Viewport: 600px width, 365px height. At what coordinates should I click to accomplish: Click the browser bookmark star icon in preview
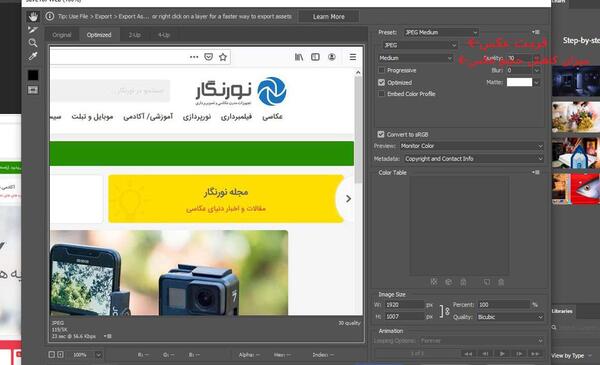(x=223, y=57)
